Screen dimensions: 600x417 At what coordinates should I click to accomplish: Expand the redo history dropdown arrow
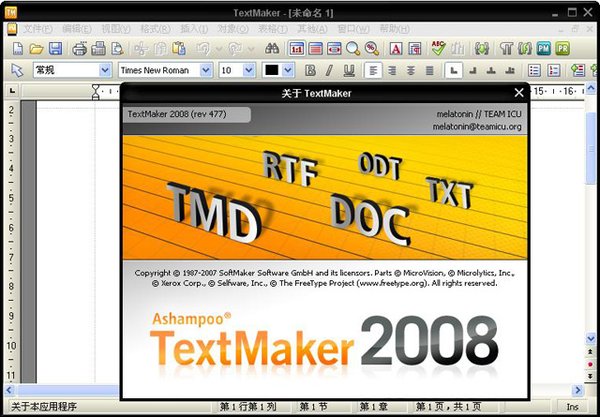coord(251,49)
